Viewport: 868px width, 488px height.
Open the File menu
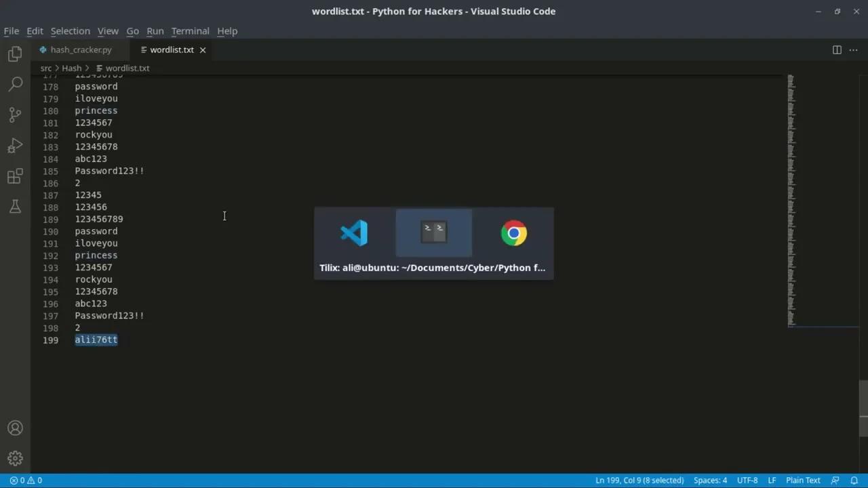pos(11,30)
